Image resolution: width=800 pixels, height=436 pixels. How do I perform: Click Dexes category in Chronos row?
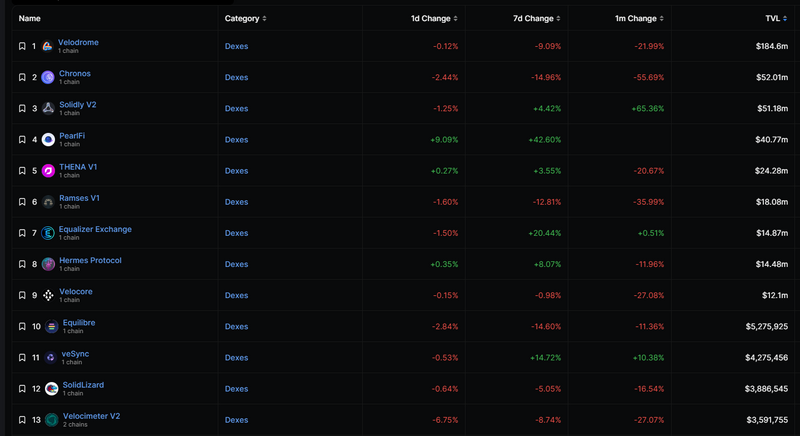[x=236, y=78]
